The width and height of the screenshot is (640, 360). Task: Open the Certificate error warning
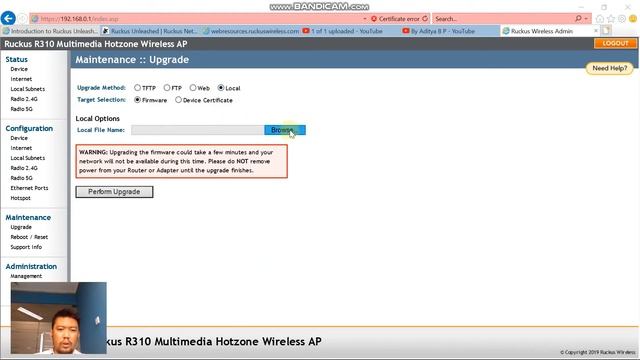pyautogui.click(x=395, y=19)
